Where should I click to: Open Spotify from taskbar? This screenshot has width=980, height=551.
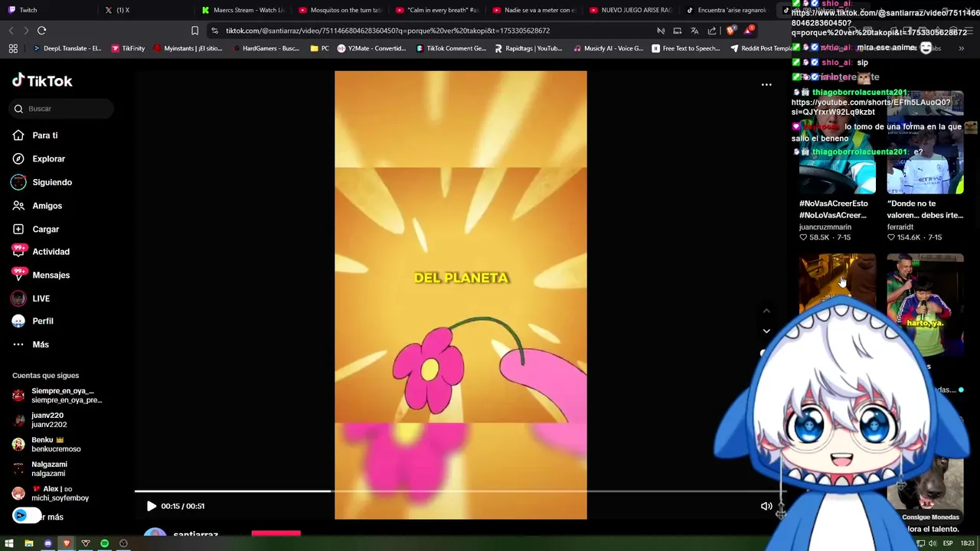point(104,543)
